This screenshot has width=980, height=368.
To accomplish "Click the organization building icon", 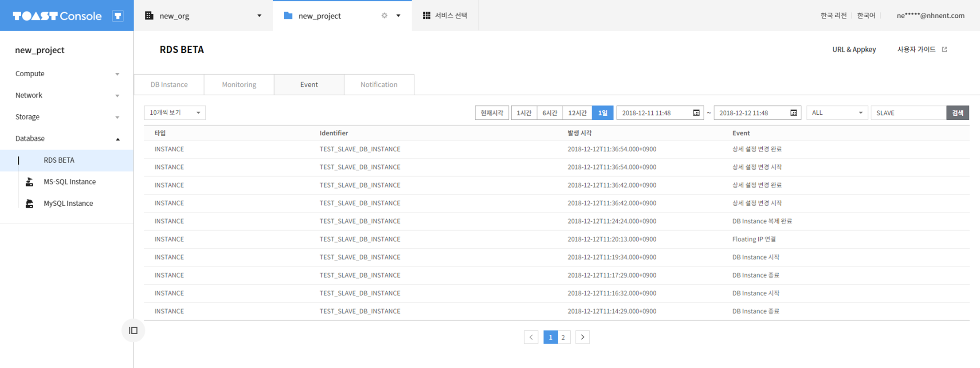I will (x=149, y=16).
